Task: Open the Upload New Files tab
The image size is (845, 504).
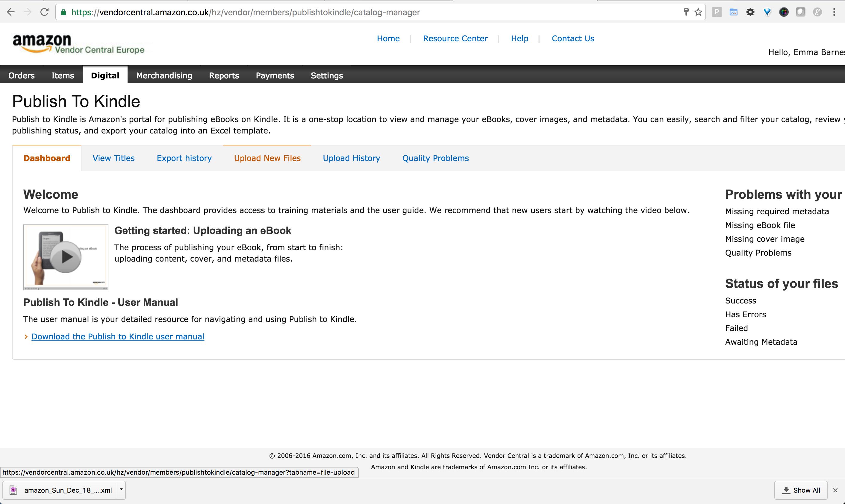Action: tap(267, 158)
